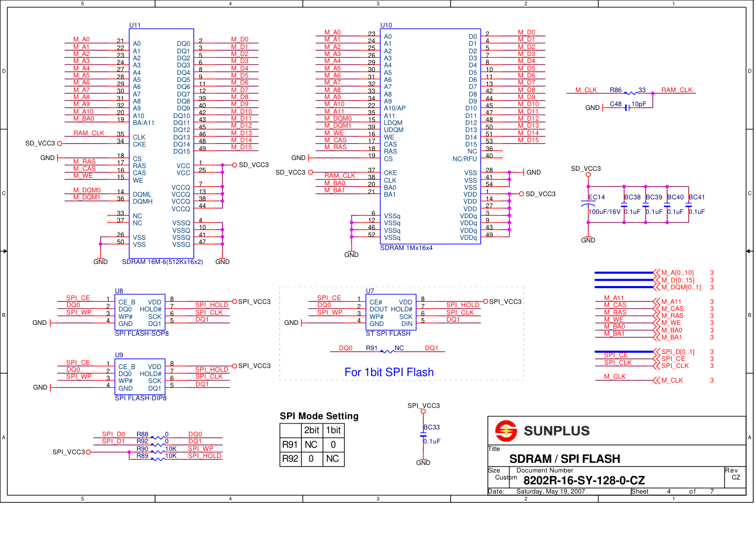Select the BC40 capacitor label
Screen dimensions: 756x535
coord(676,197)
